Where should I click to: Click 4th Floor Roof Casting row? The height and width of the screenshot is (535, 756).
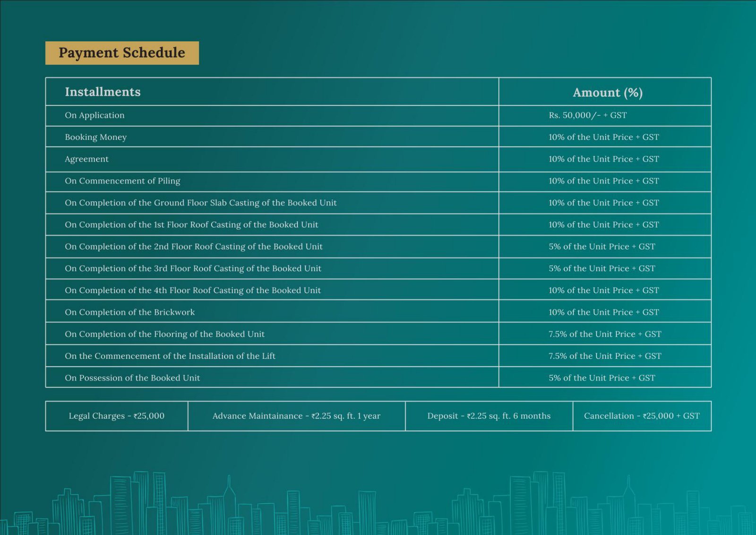pyautogui.click(x=378, y=290)
